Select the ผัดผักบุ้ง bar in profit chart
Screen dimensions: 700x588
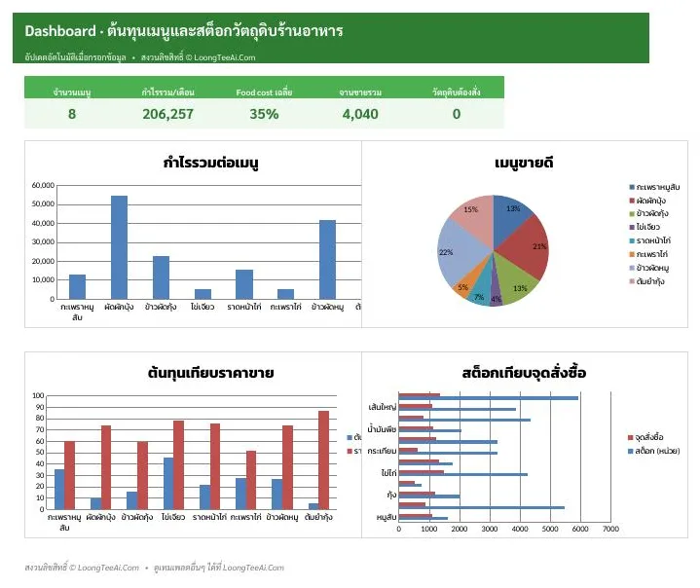pos(119,247)
